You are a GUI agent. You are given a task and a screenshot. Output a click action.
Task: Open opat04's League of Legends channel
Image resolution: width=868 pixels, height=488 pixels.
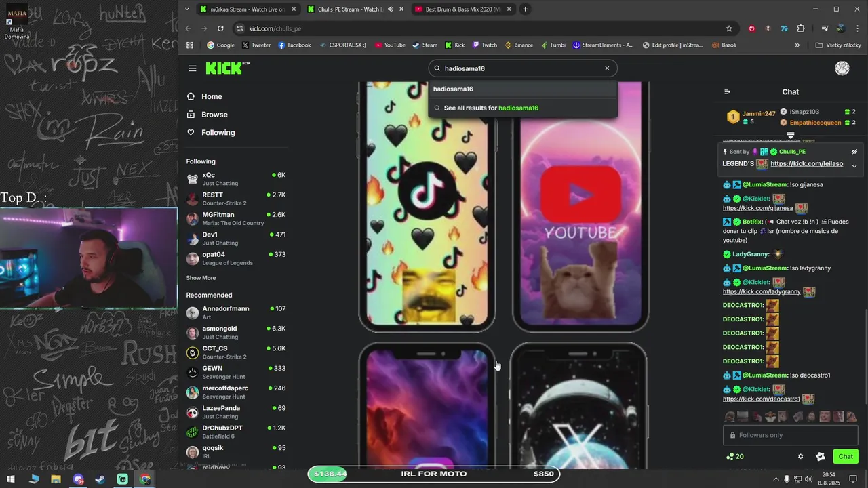click(236, 258)
